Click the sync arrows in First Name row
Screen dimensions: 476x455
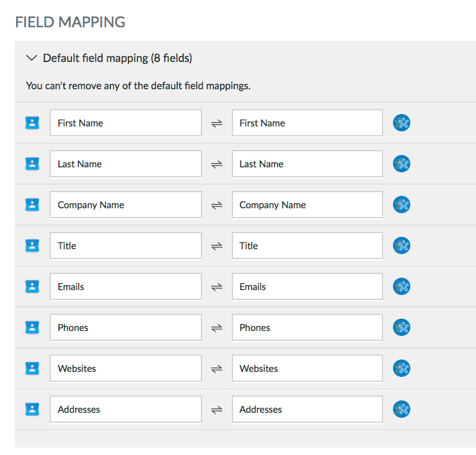coord(217,123)
